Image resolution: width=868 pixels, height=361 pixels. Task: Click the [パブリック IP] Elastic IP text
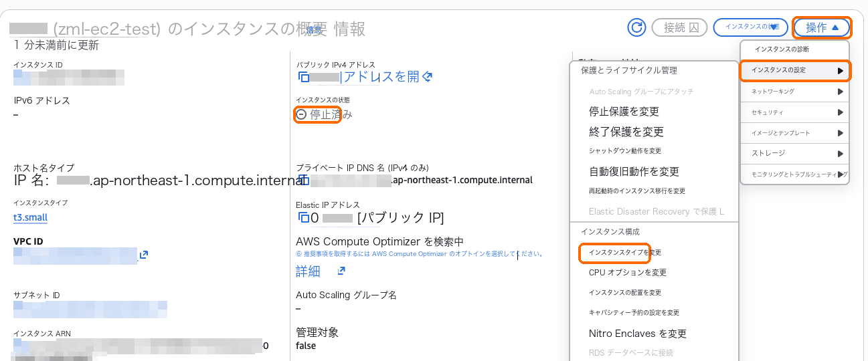click(400, 218)
